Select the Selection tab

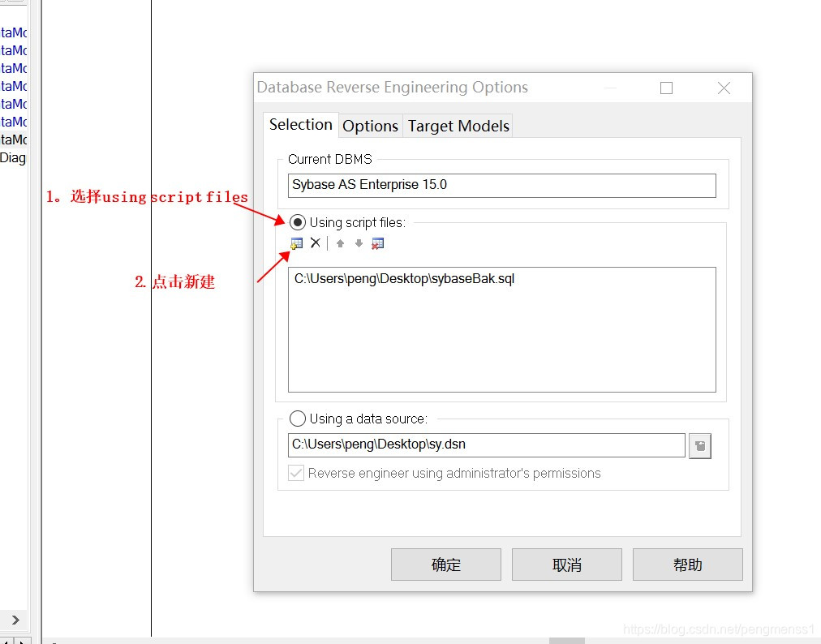[301, 124]
